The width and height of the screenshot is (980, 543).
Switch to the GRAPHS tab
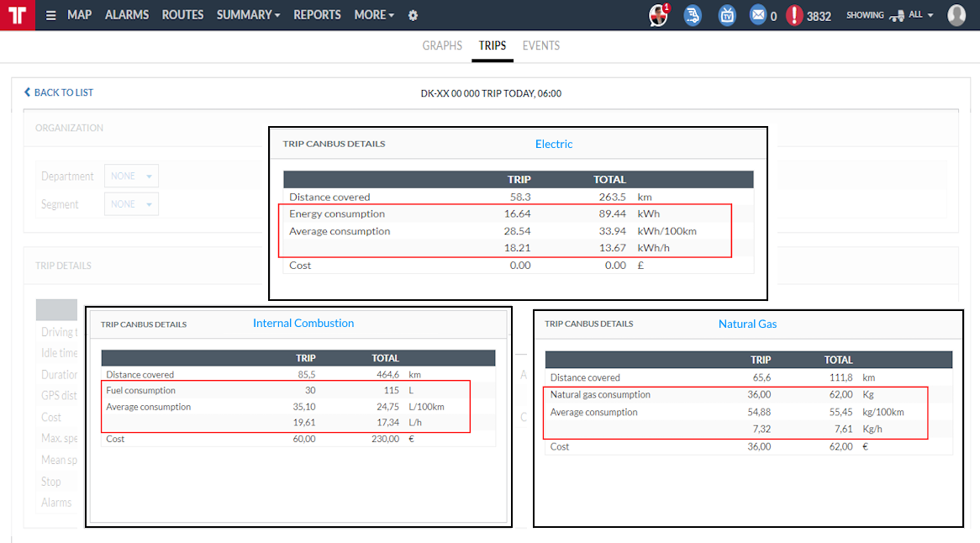pos(442,45)
